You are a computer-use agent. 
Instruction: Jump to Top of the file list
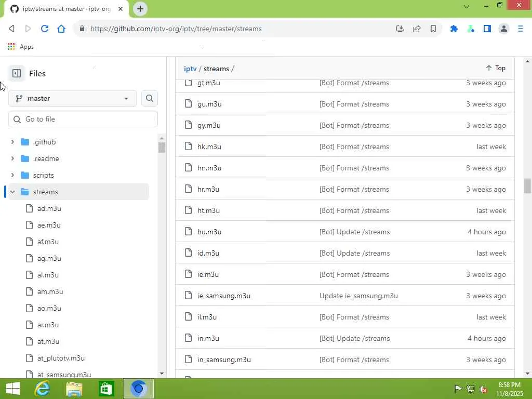(496, 68)
